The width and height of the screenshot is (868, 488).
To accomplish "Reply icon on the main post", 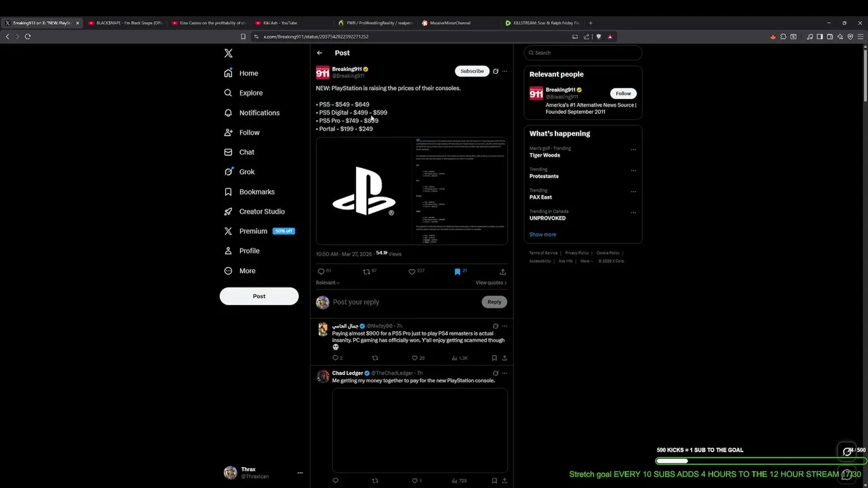I will pyautogui.click(x=321, y=272).
